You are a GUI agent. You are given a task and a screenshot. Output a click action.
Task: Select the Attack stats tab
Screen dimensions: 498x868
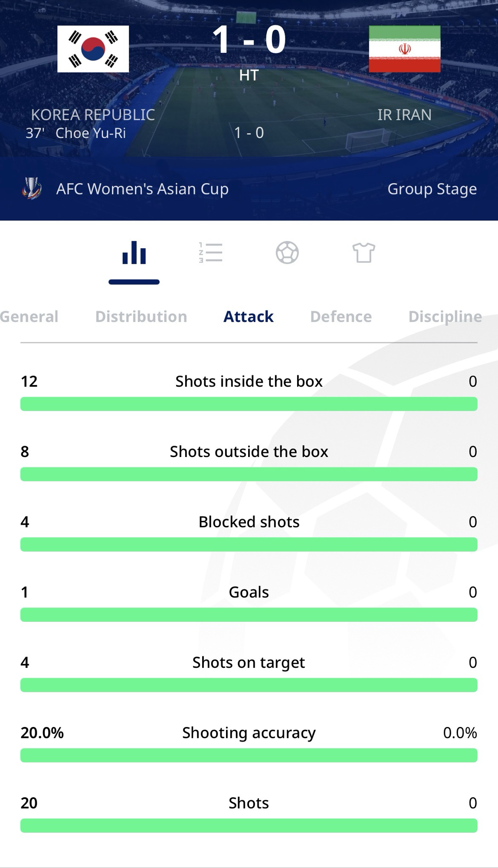coord(249,316)
